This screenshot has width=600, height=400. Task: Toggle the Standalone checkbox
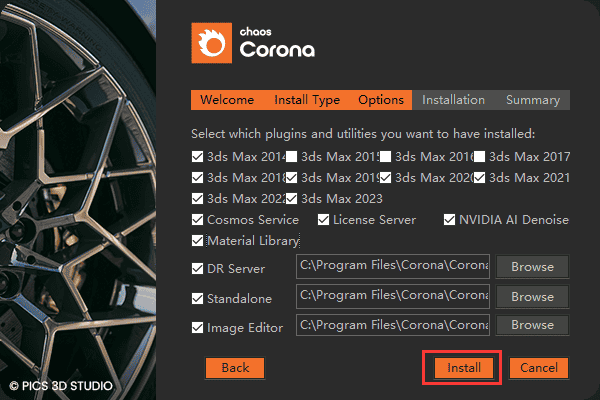pyautogui.click(x=197, y=298)
